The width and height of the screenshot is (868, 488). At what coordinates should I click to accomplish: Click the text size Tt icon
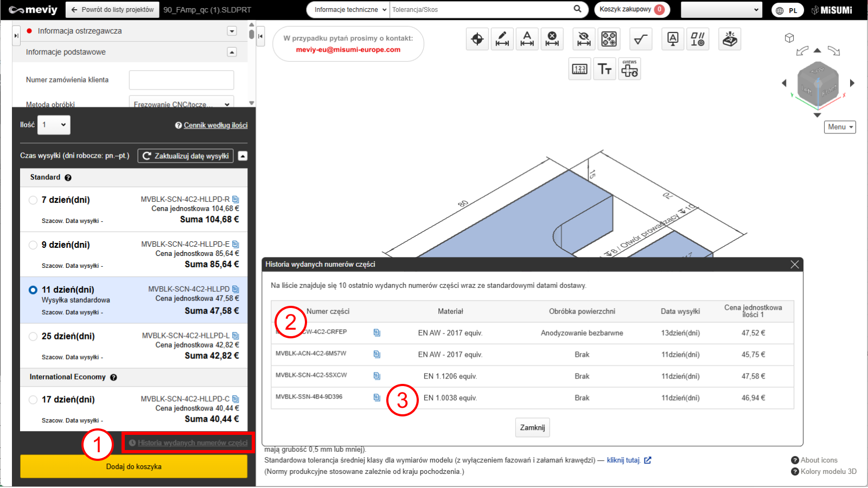click(x=604, y=69)
